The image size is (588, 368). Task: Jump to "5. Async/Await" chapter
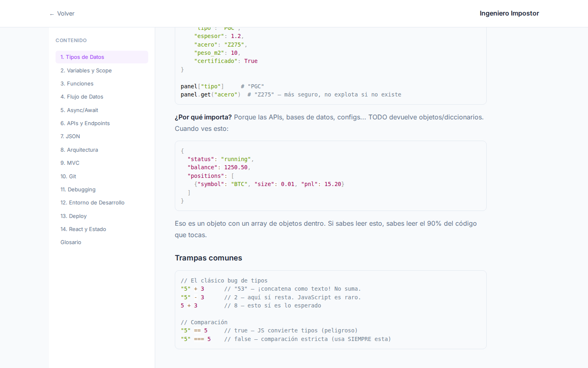pyautogui.click(x=79, y=110)
